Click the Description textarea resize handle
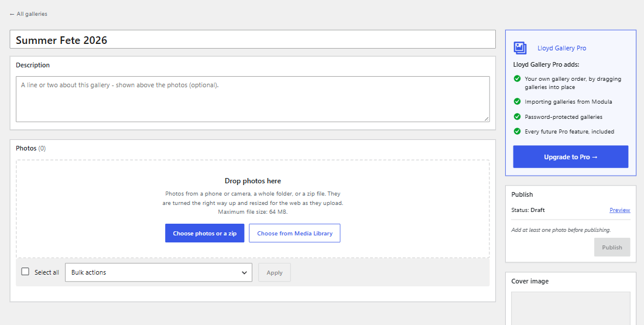Screen dimensions: 644x325 tap(487, 118)
